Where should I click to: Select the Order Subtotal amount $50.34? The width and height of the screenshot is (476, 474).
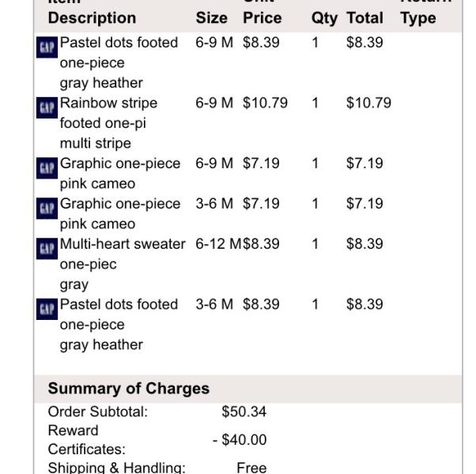click(x=244, y=412)
